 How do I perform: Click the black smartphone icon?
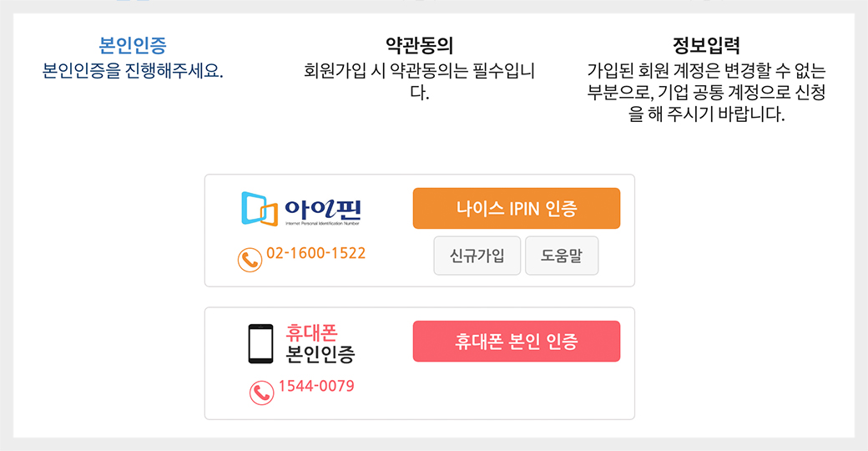pos(260,343)
